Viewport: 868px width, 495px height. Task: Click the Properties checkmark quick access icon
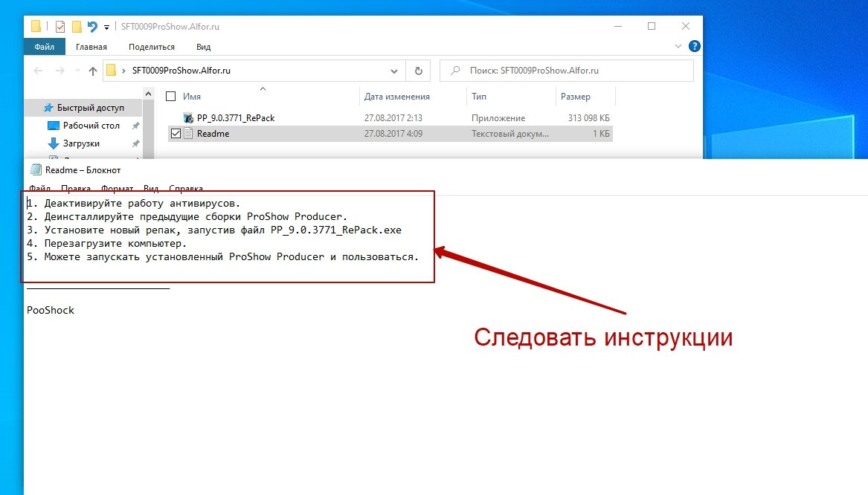[60, 26]
